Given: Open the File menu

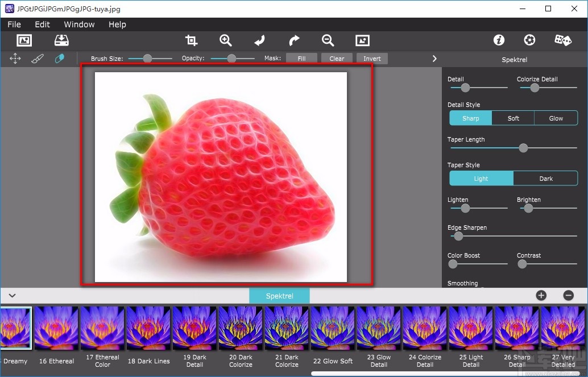Looking at the screenshot, I should 14,24.
